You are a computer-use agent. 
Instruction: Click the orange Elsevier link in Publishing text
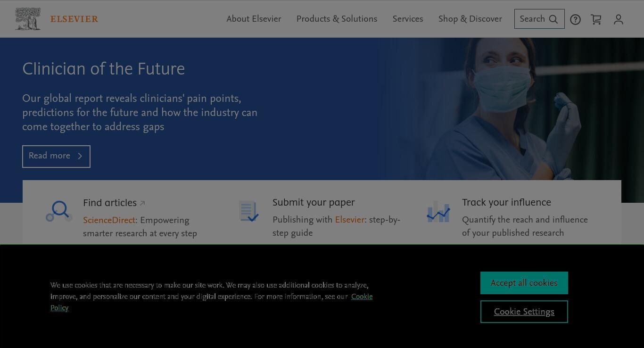tap(350, 220)
